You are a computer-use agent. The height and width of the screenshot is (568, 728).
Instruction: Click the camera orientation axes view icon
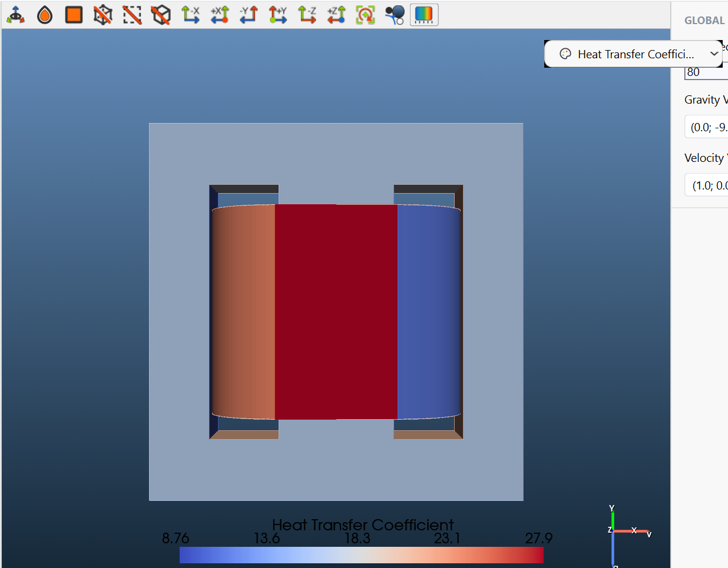coord(15,15)
